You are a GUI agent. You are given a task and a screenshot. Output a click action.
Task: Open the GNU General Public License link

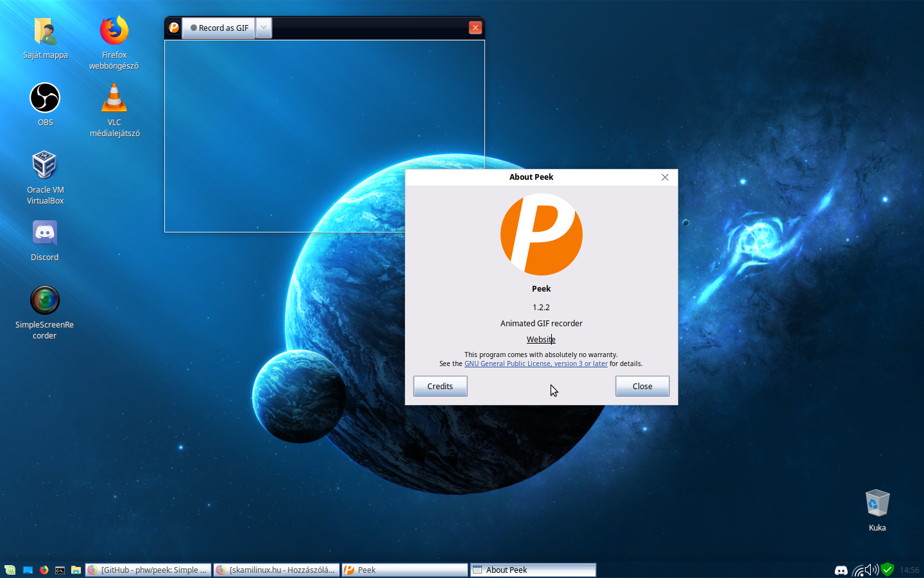[x=536, y=363]
